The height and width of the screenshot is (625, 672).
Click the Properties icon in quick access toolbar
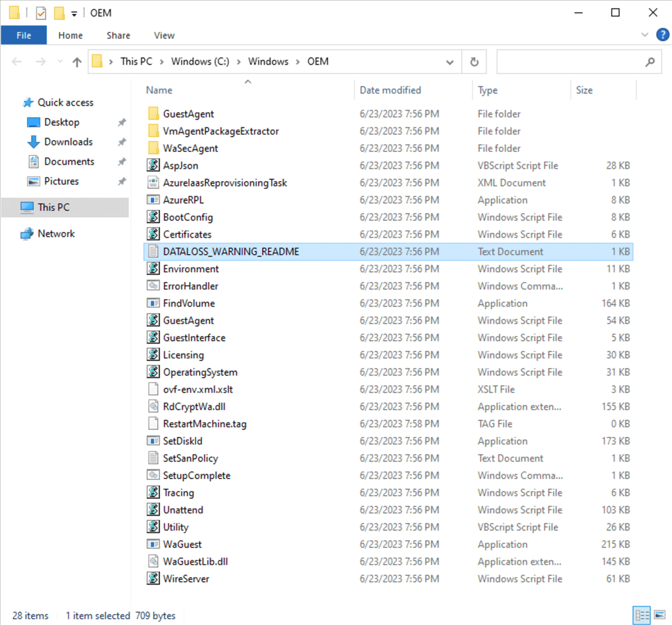point(41,13)
